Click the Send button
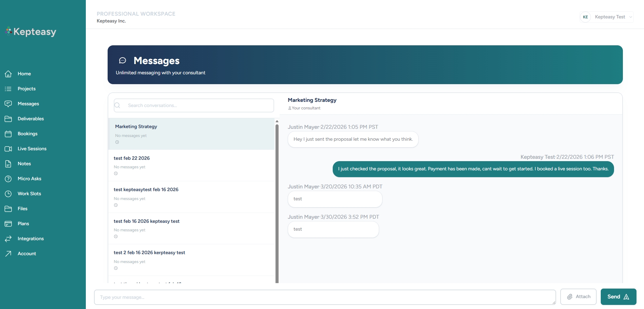644x309 pixels. pyautogui.click(x=618, y=297)
